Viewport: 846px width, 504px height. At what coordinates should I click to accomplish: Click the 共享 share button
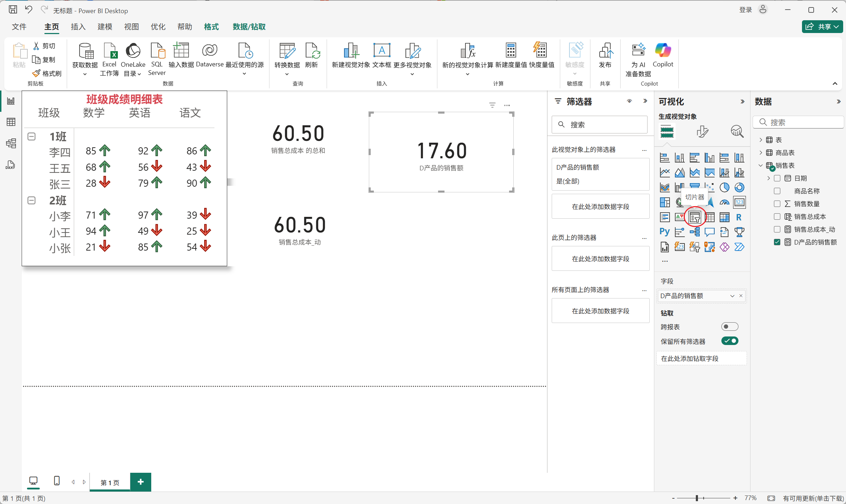pyautogui.click(x=822, y=27)
